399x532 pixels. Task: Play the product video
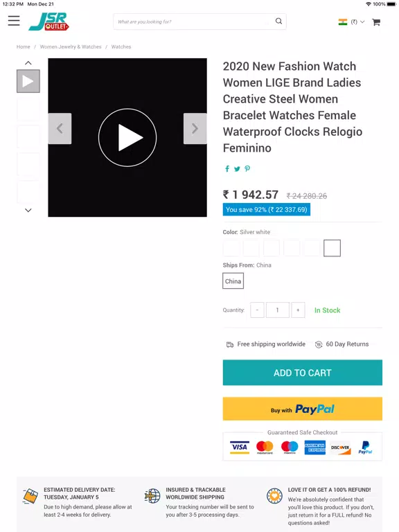click(x=127, y=137)
